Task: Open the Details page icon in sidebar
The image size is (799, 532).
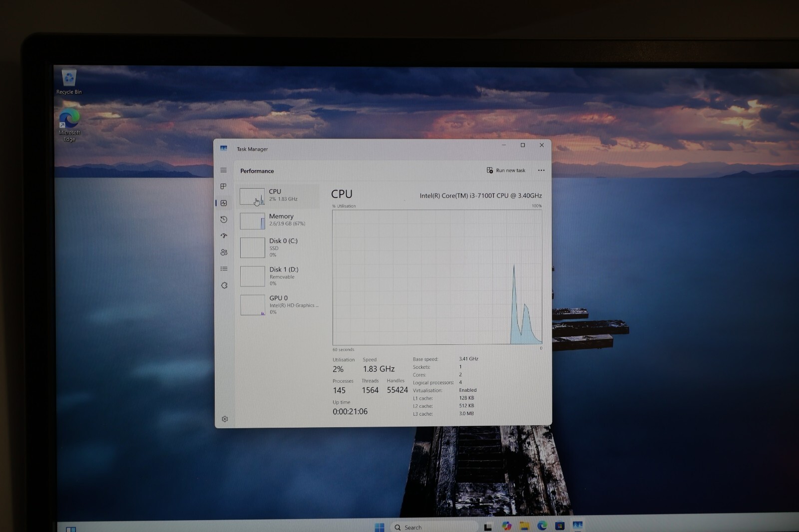Action: [224, 268]
